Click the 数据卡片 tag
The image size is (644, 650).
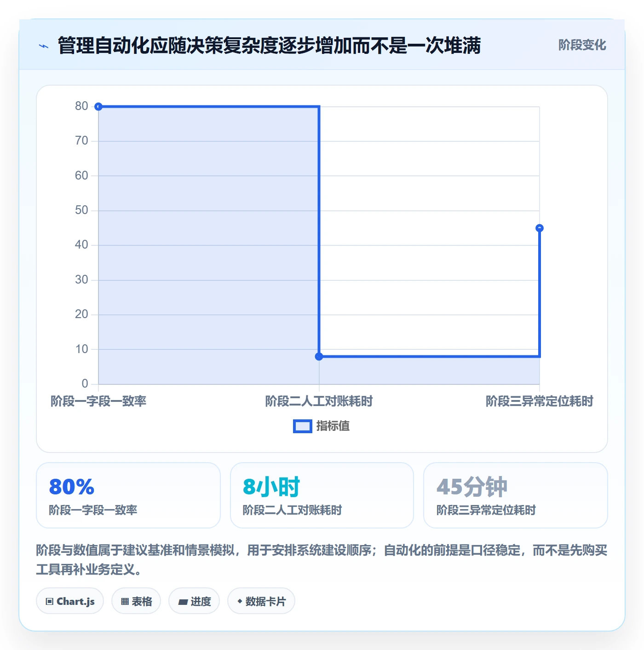261,601
